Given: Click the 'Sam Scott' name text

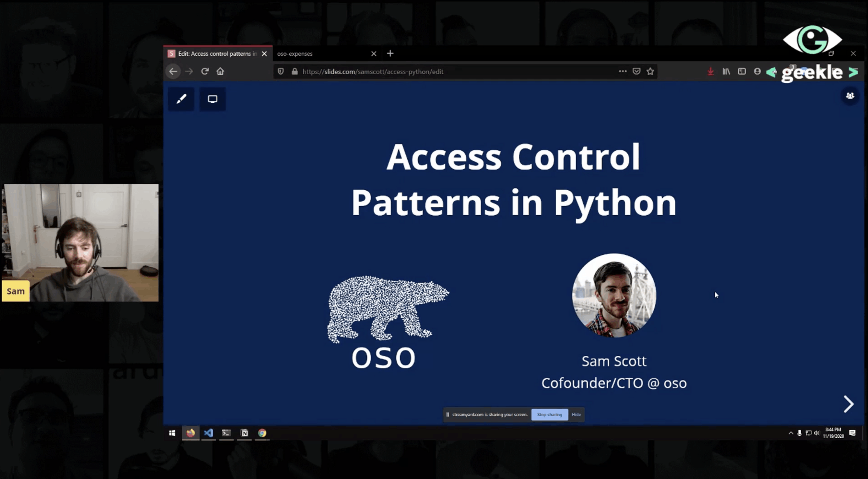Looking at the screenshot, I should tap(614, 361).
